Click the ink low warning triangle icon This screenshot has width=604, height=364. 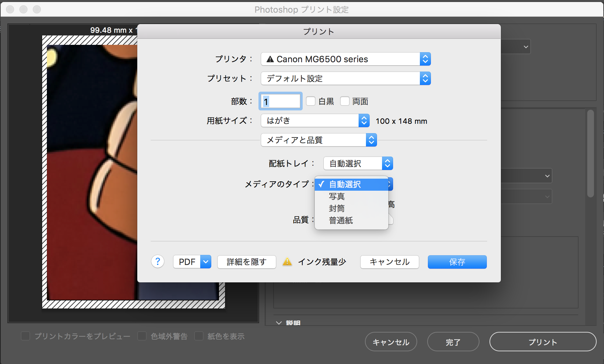click(x=287, y=262)
